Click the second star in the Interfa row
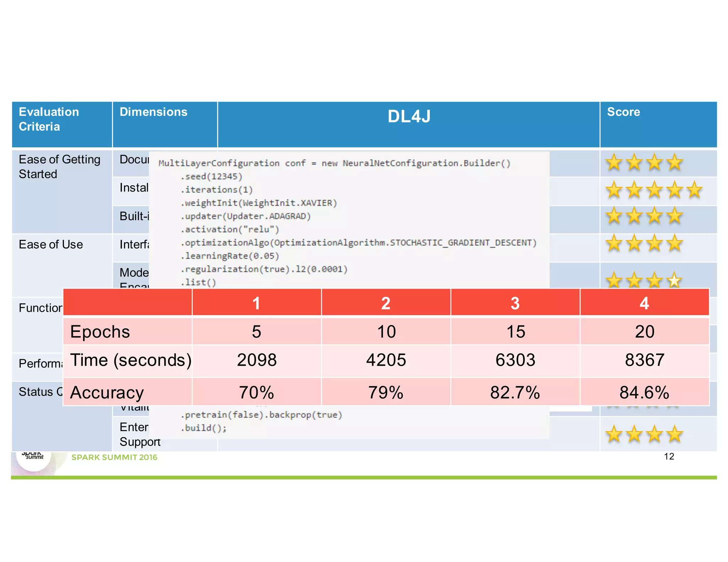Screen dimensions: 728x562 (x=634, y=243)
